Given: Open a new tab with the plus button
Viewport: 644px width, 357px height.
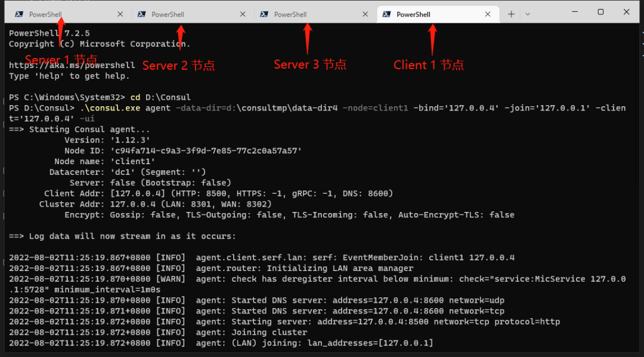Looking at the screenshot, I should pyautogui.click(x=511, y=14).
